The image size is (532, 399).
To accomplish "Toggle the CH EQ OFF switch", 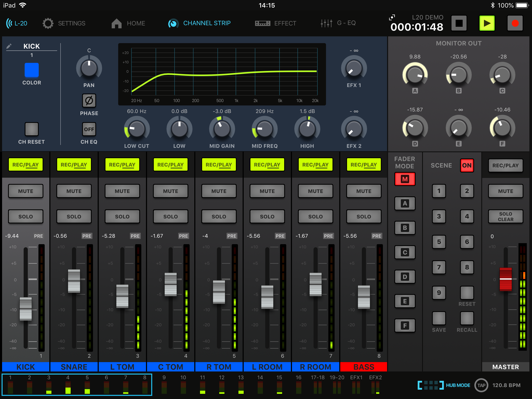I will tap(89, 129).
